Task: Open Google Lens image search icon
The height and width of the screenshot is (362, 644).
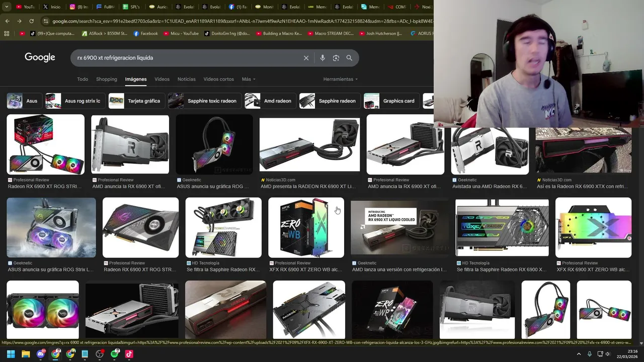Action: coord(336,58)
